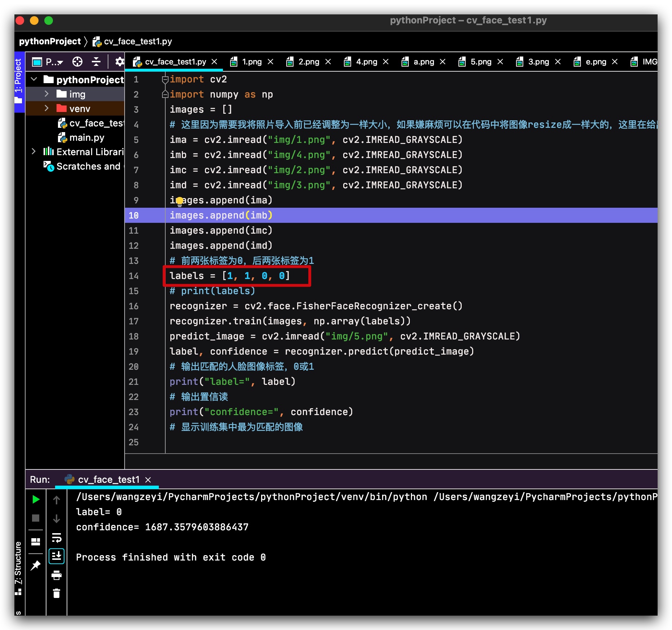Click the yellow minimize window button
672x630 pixels.
click(34, 21)
